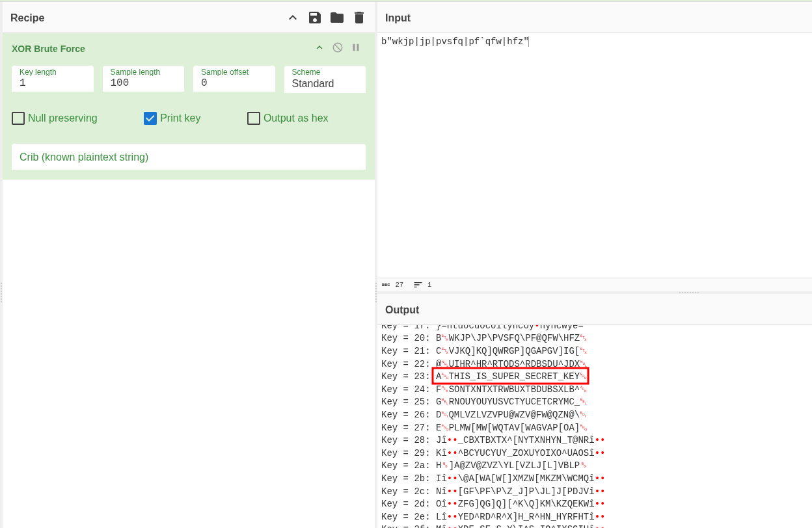Select the Key = 27 output line

(484, 427)
